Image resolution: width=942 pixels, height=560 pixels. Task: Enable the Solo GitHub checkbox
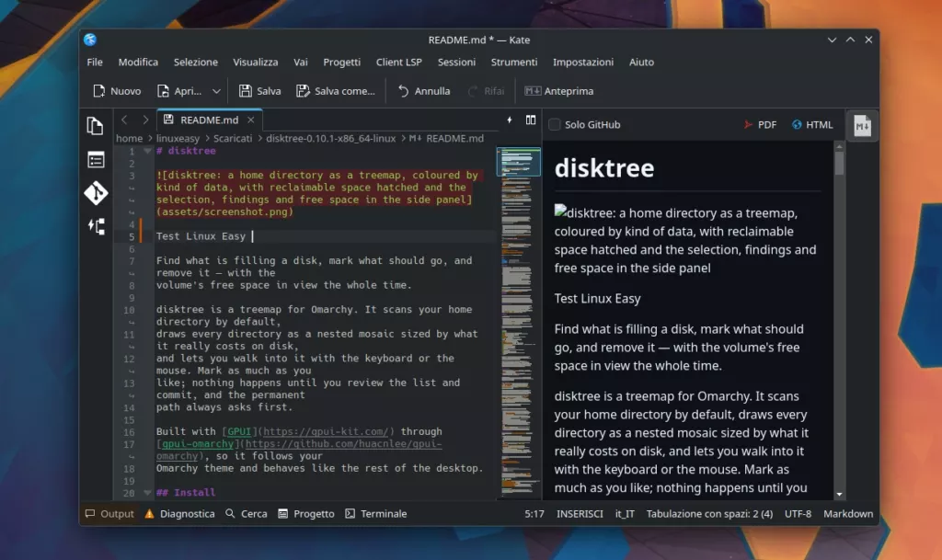coord(555,125)
